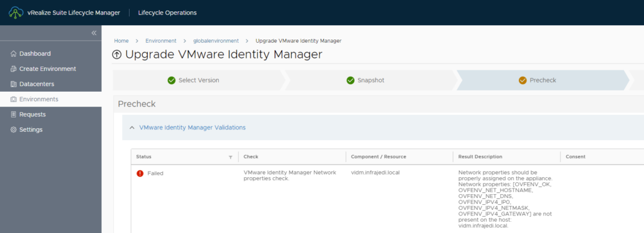Navigate to Home breadcrumb link
The width and height of the screenshot is (644, 233).
tap(121, 41)
